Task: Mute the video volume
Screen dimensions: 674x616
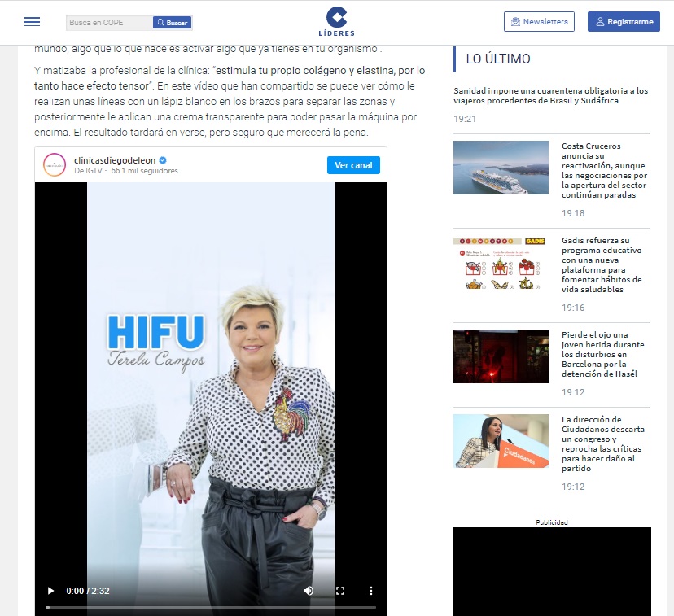Action: (309, 591)
